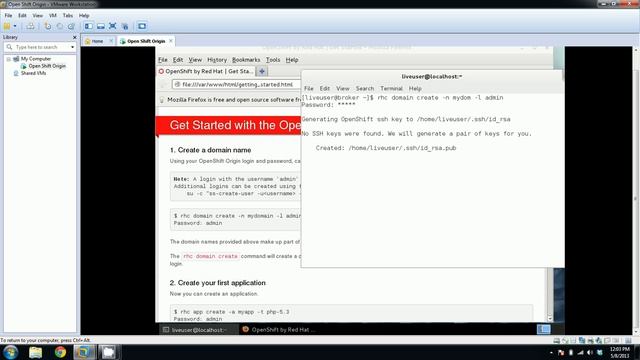The image size is (640, 360).
Task: Switch to Open Shift Origin VM tab
Action: click(146, 41)
